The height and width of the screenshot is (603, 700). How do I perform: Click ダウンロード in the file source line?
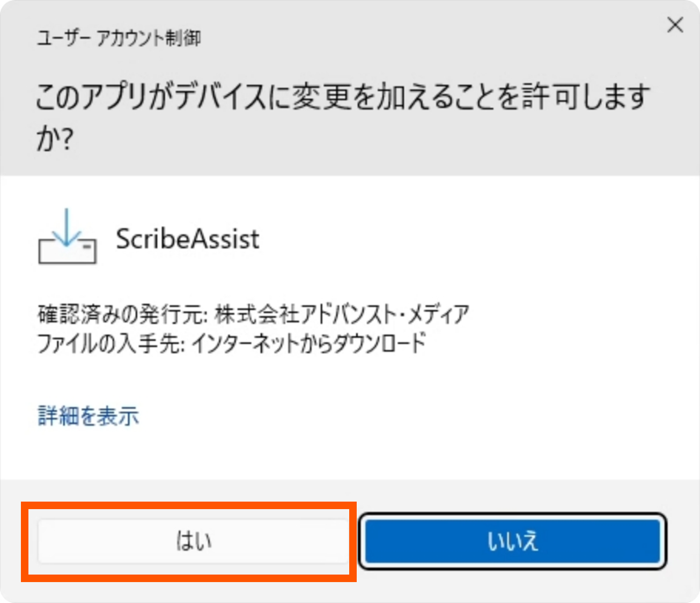coord(379,343)
